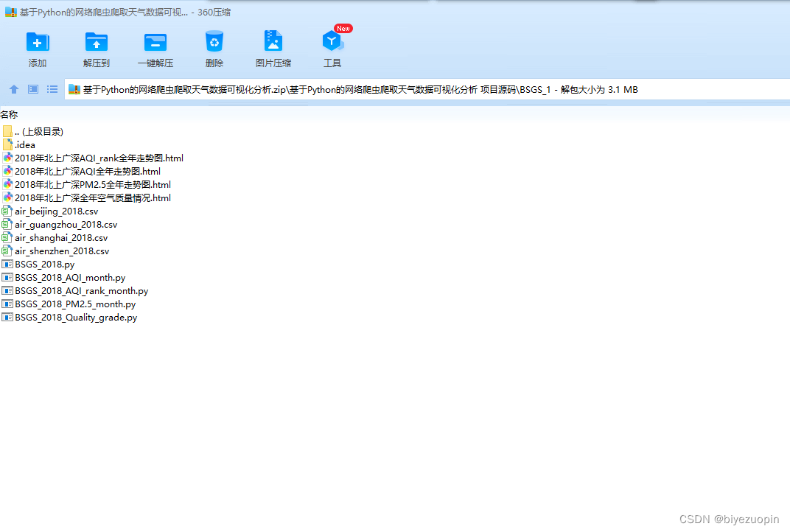790x532 pixels.
Task: Click icon of 2018年北上广深PM2.5全年走势图.html
Action: (7, 184)
